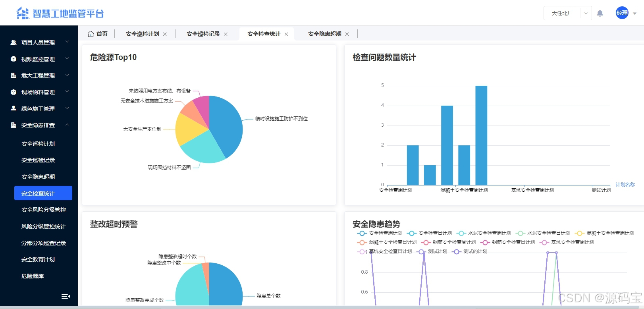This screenshot has height=309, width=644.
Task: Go to the 首页 tab
Action: [x=102, y=34]
